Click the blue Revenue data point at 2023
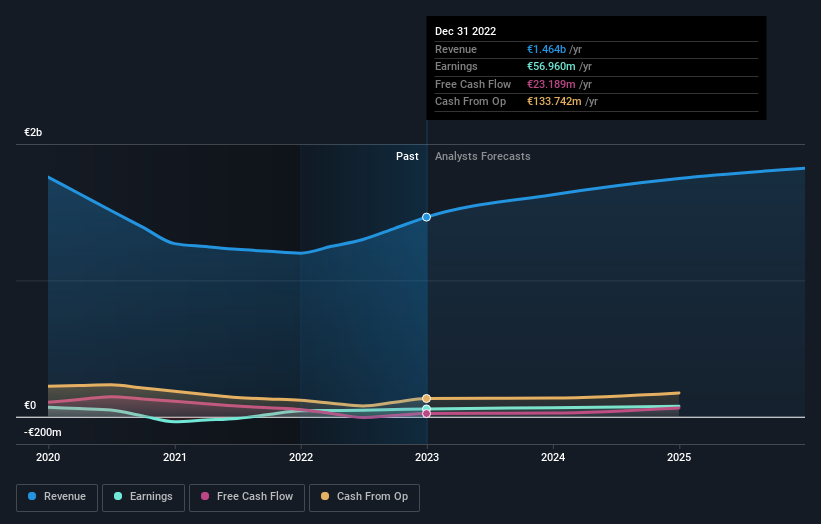This screenshot has width=821, height=524. click(426, 217)
